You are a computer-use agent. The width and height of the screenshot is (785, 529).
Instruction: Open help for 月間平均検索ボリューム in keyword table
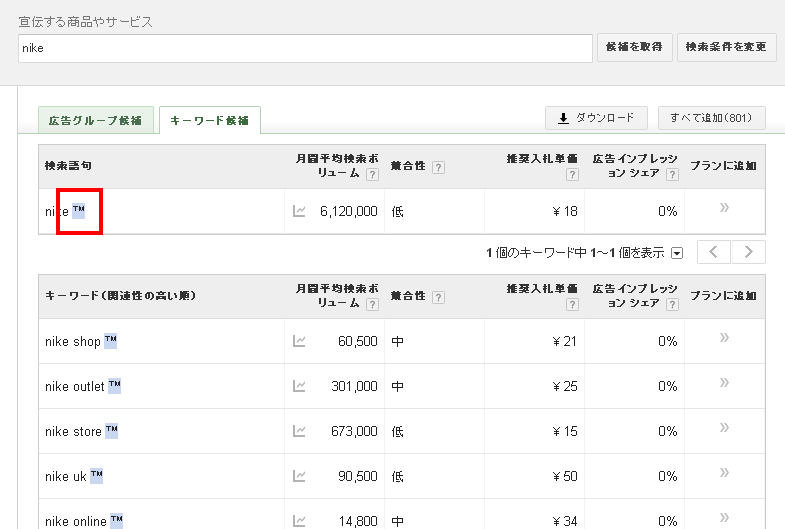point(372,305)
